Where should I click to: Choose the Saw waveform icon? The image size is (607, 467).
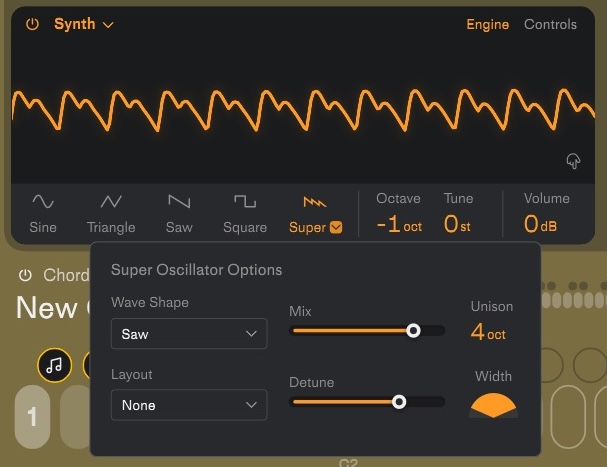coord(179,202)
